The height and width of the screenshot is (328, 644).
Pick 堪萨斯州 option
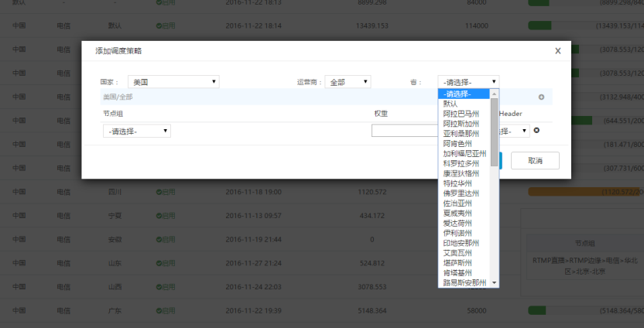[x=464, y=263]
